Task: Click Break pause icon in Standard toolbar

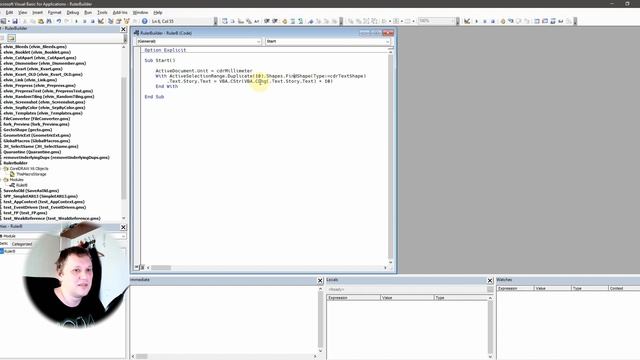Action: (84, 21)
